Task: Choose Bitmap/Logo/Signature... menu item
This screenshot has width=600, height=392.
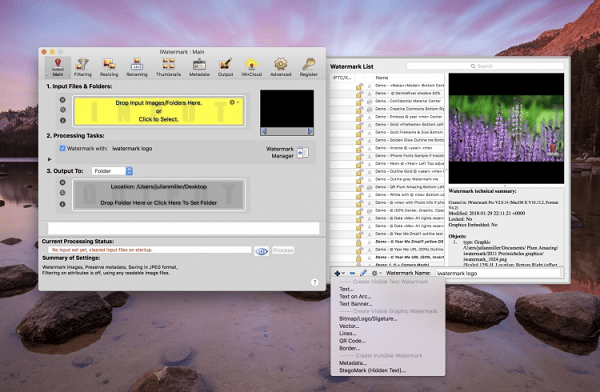Action: (x=368, y=318)
